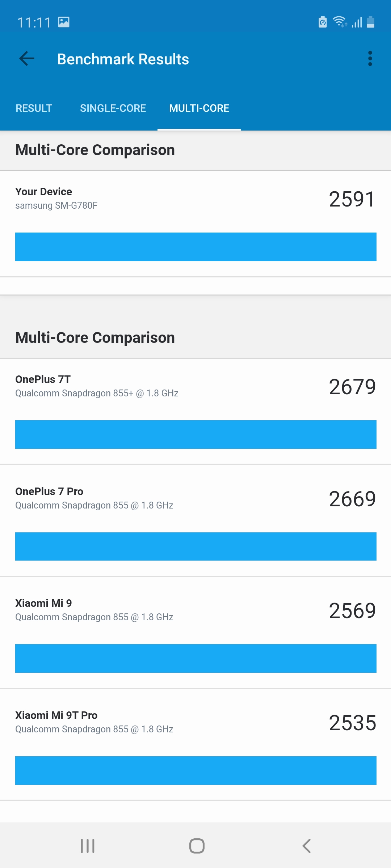Screen dimensions: 391x868
Task: Tap the back arrow in the header
Action: click(x=27, y=59)
